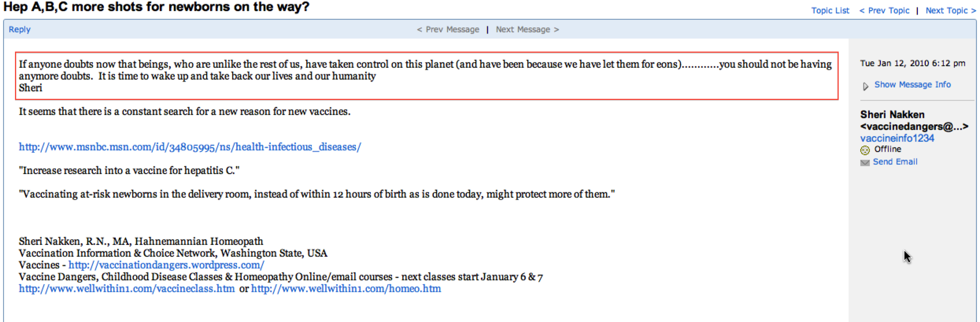Open the Show Message Info link
The image size is (980, 322).
(x=912, y=85)
